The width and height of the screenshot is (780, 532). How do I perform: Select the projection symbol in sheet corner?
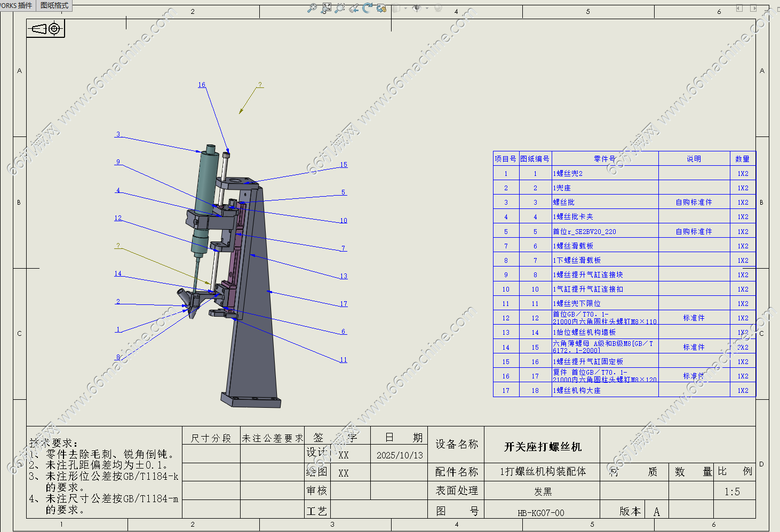(46, 29)
